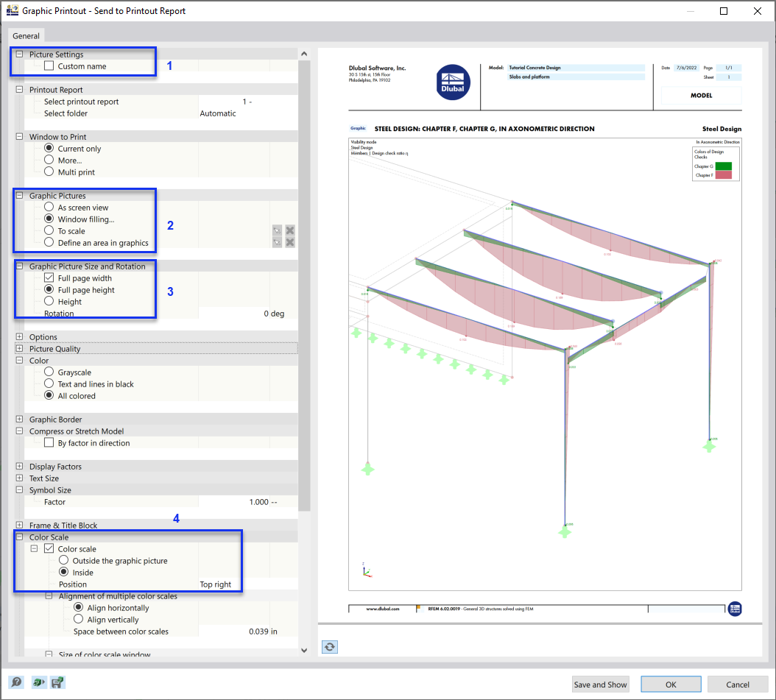Click the delete X icon in To scale row
Viewport: 776px width, 700px height.
point(290,230)
